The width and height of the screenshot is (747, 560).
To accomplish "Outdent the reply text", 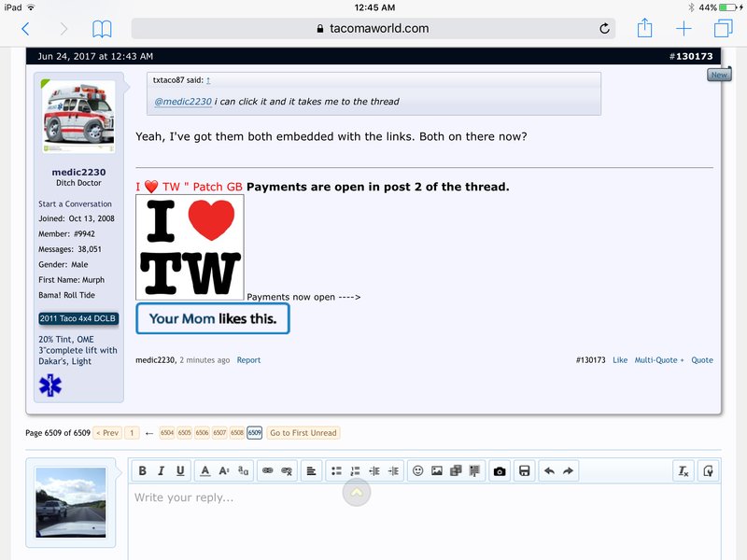I will coord(374,471).
